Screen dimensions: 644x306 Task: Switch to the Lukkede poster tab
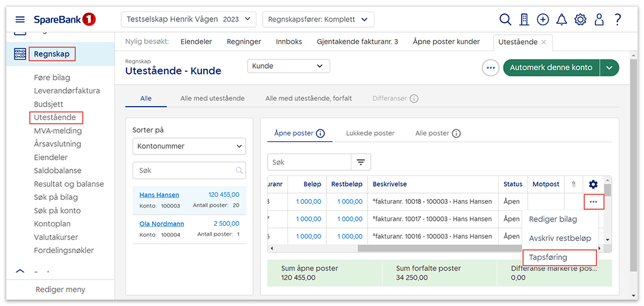pos(370,133)
